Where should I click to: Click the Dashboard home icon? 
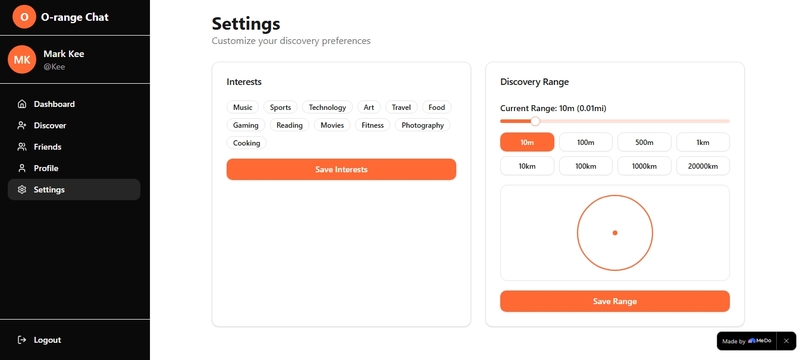click(x=22, y=104)
